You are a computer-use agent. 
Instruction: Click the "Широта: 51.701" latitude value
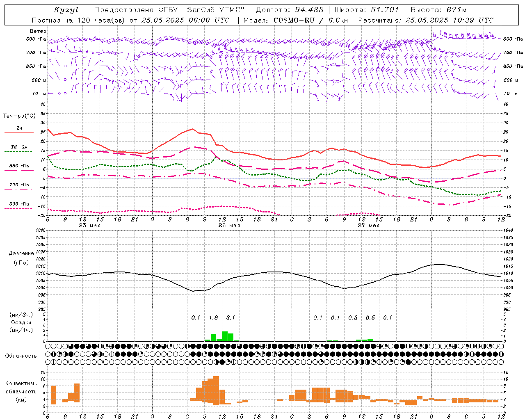click(366, 10)
